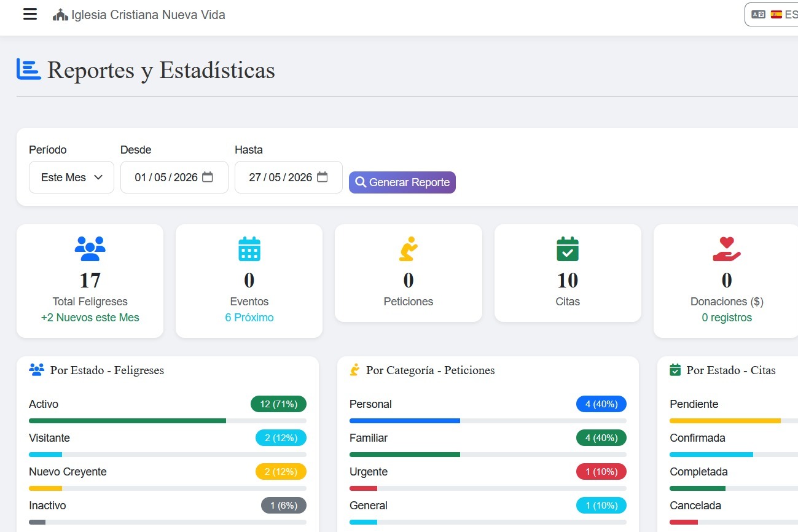
Task: Click the magnifier icon in Generar Reporte
Action: point(361,182)
